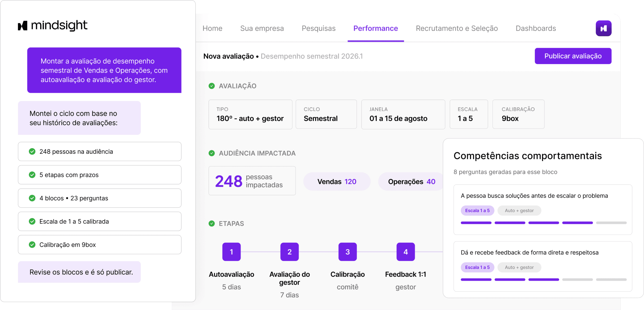Image resolution: width=644 pixels, height=310 pixels.
Task: Select step 1 Autoavaliação marker
Action: pos(231,252)
